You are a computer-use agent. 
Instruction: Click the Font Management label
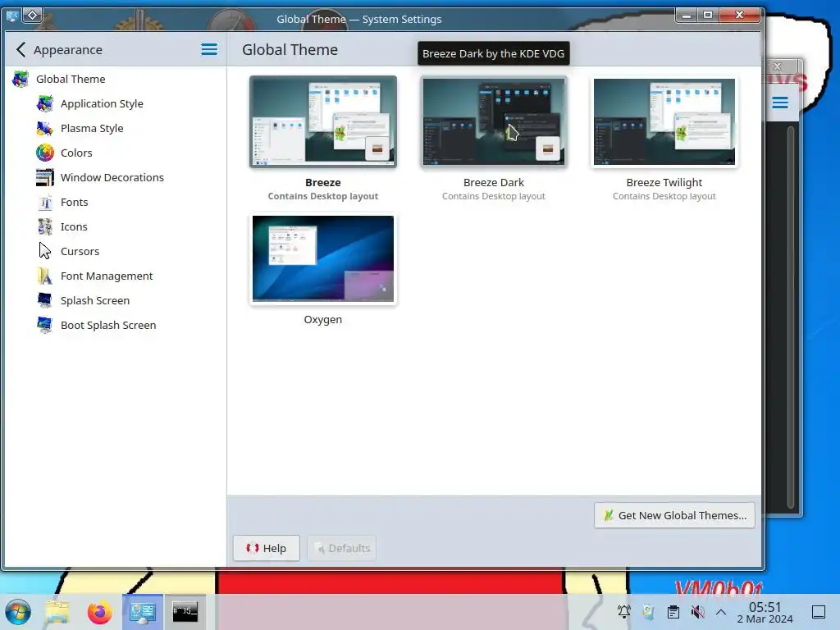(x=107, y=276)
